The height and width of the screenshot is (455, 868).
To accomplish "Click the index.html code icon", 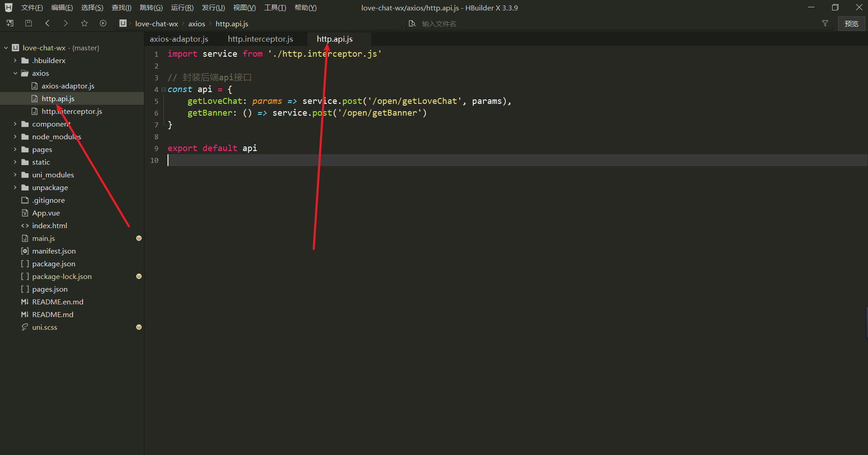I will coord(25,225).
